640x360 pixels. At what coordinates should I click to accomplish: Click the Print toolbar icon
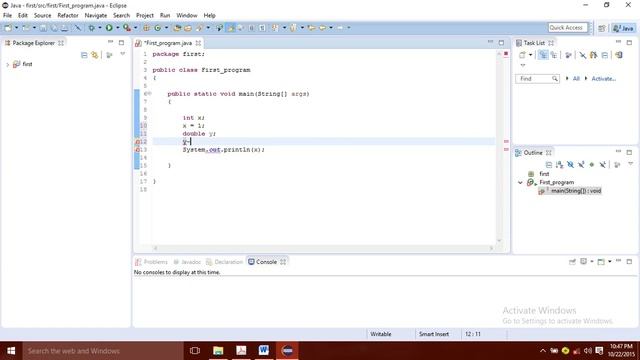(x=64, y=28)
